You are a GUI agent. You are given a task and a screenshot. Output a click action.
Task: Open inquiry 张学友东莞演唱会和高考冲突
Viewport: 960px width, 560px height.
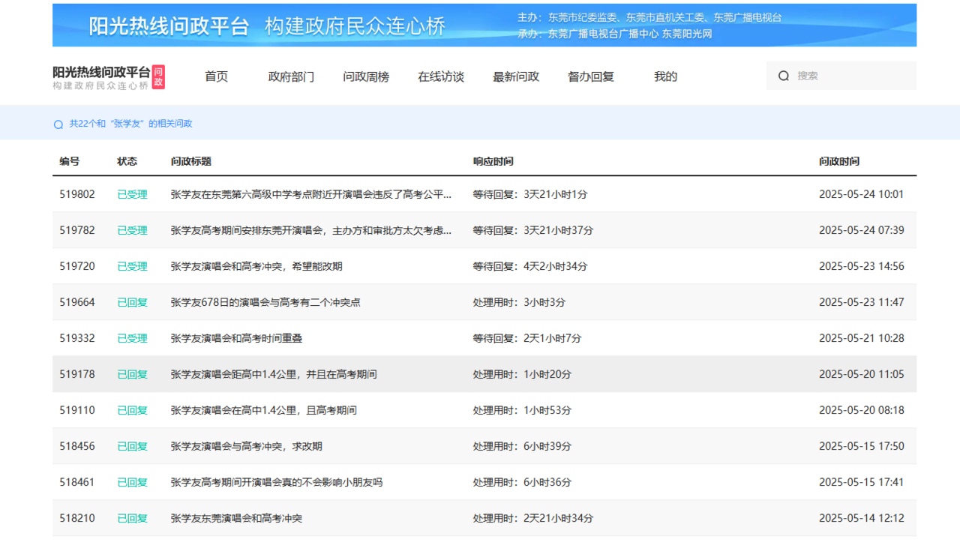(236, 518)
